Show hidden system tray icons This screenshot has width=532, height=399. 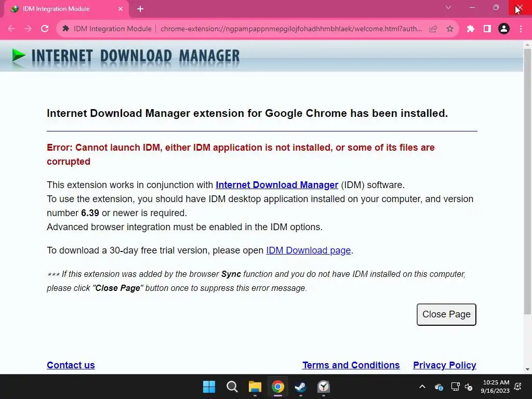422,387
